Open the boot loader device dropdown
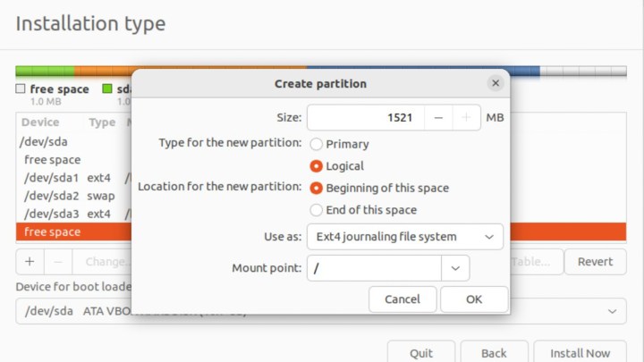Image resolution: width=644 pixels, height=362 pixels. pyautogui.click(x=612, y=311)
